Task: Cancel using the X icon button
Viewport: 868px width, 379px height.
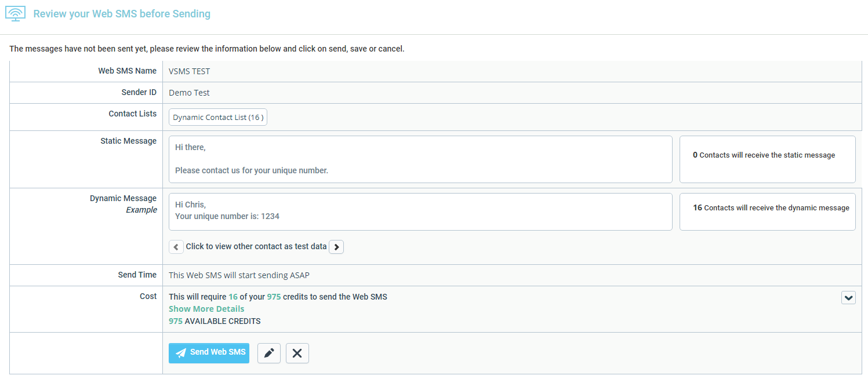Action: click(297, 353)
